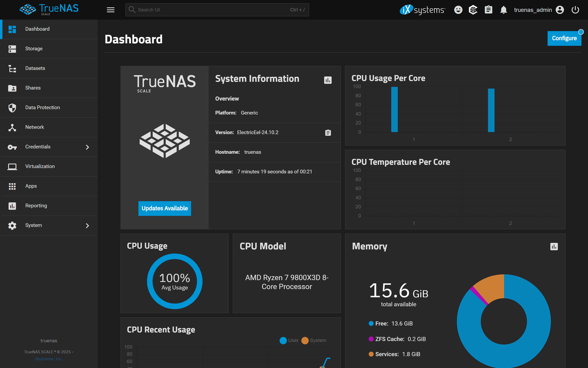The width and height of the screenshot is (588, 368).
Task: Click the Updates Available button
Action: pyautogui.click(x=165, y=208)
